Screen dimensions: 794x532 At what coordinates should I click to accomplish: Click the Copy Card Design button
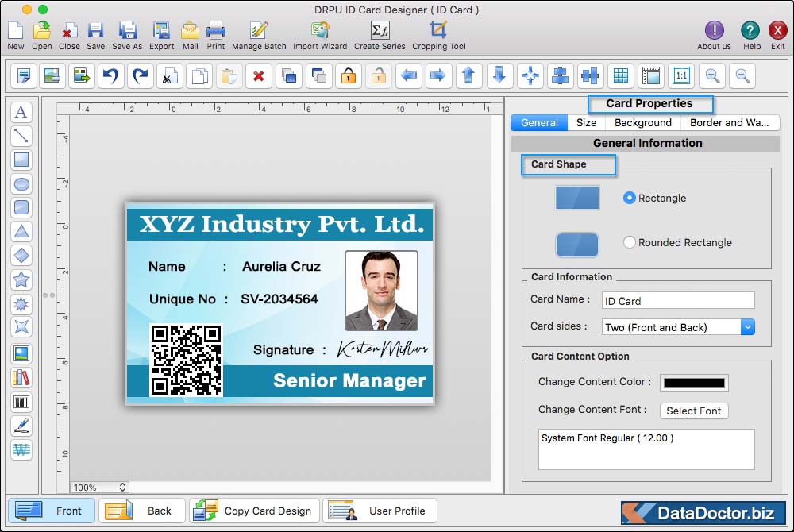pos(255,511)
